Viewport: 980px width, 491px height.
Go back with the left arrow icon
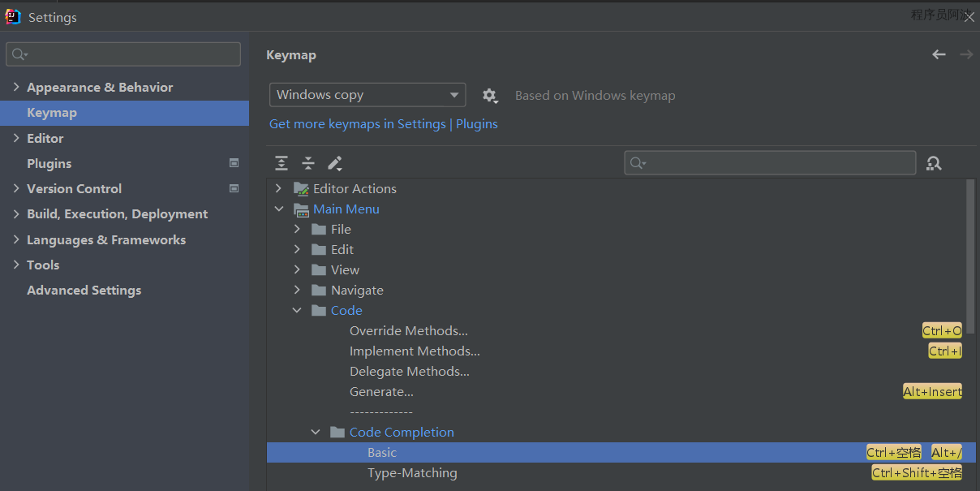pyautogui.click(x=939, y=54)
